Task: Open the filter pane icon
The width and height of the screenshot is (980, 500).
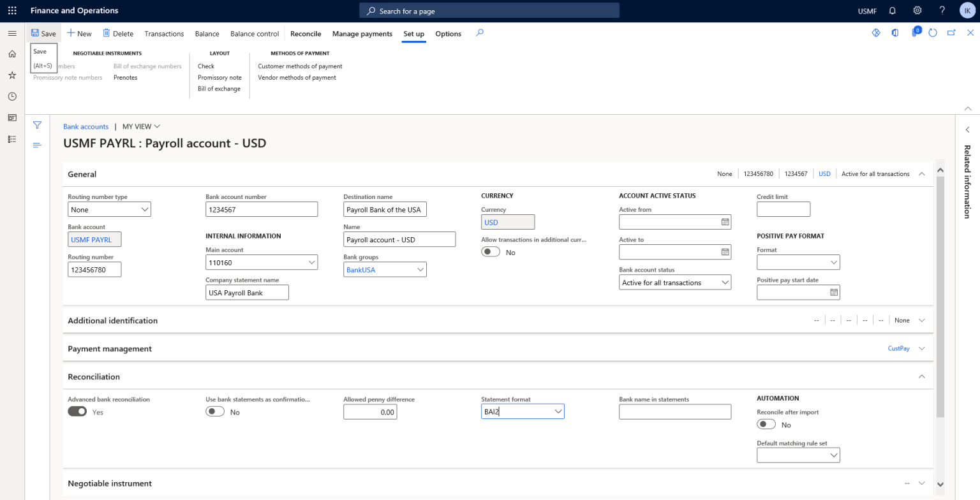Action: point(36,125)
